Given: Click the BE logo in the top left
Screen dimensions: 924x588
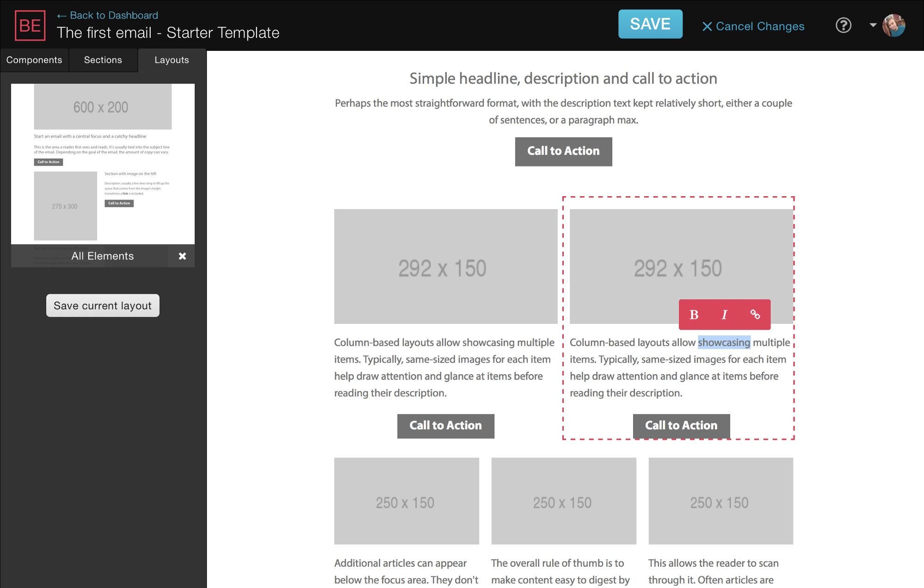Looking at the screenshot, I should pyautogui.click(x=30, y=25).
